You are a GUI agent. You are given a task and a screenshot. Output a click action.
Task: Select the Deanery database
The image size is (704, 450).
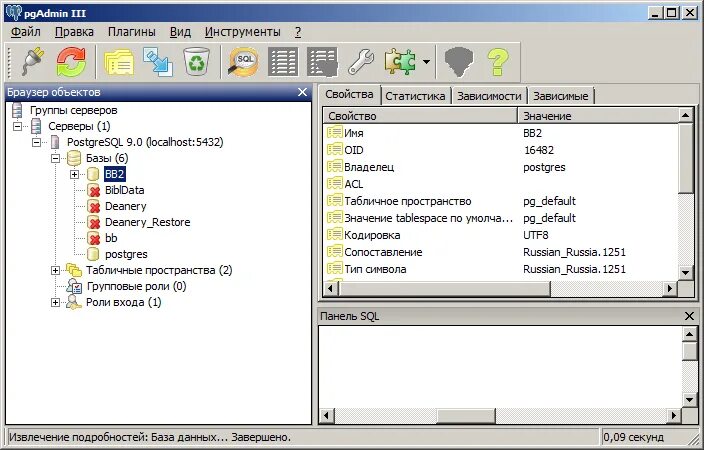tap(126, 206)
